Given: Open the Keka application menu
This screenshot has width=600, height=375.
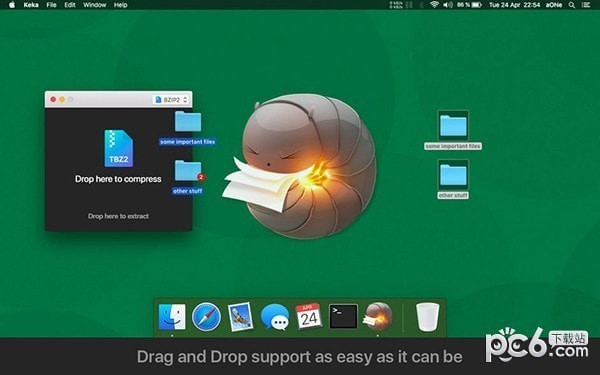Looking at the screenshot, I should [31, 5].
